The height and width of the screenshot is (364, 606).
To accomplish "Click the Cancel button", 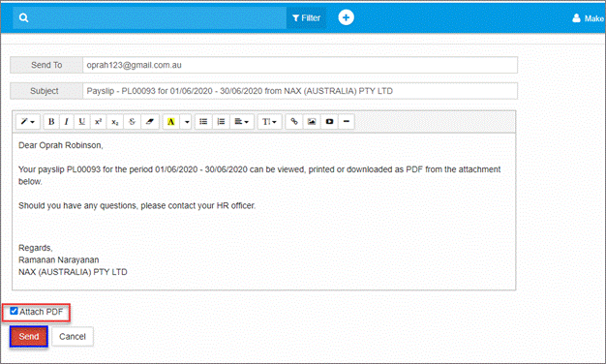I will pos(73,337).
